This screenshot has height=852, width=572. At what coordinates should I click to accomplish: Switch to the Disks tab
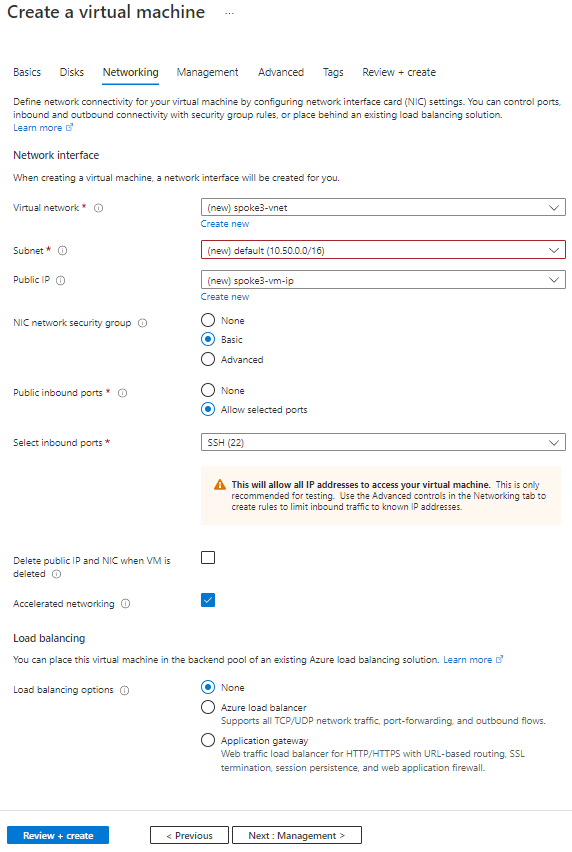(72, 72)
